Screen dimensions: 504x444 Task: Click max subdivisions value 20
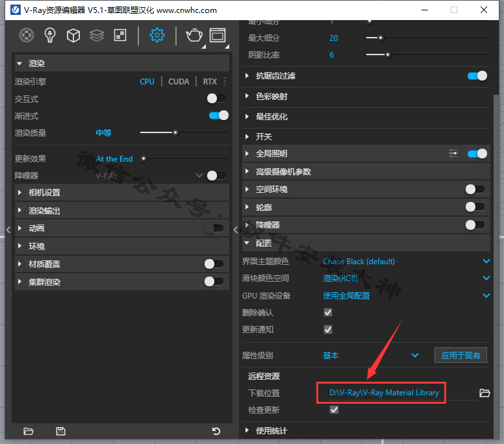[334, 38]
